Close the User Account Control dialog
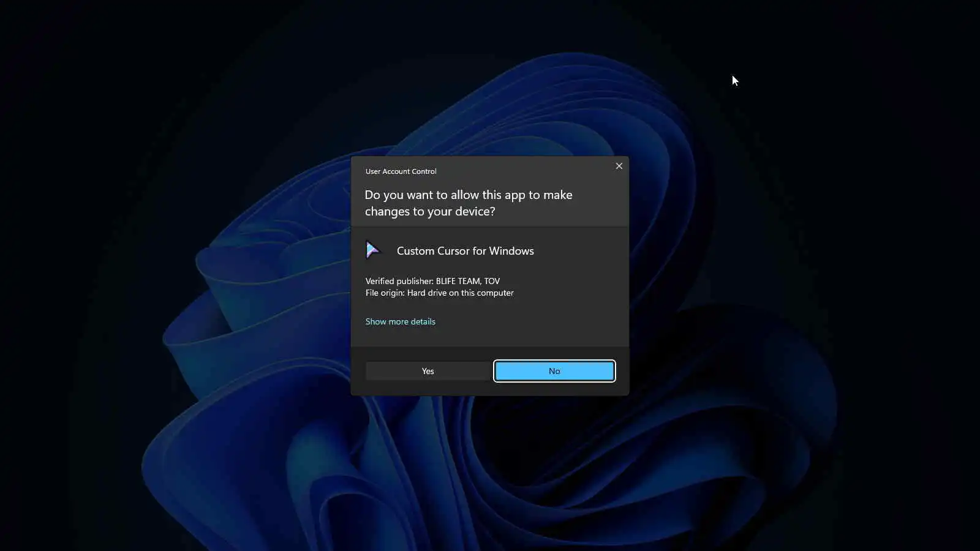The width and height of the screenshot is (980, 551). (619, 166)
